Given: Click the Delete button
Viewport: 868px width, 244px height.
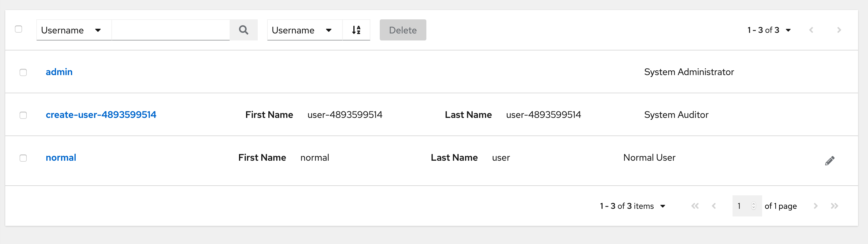Looking at the screenshot, I should (x=403, y=30).
